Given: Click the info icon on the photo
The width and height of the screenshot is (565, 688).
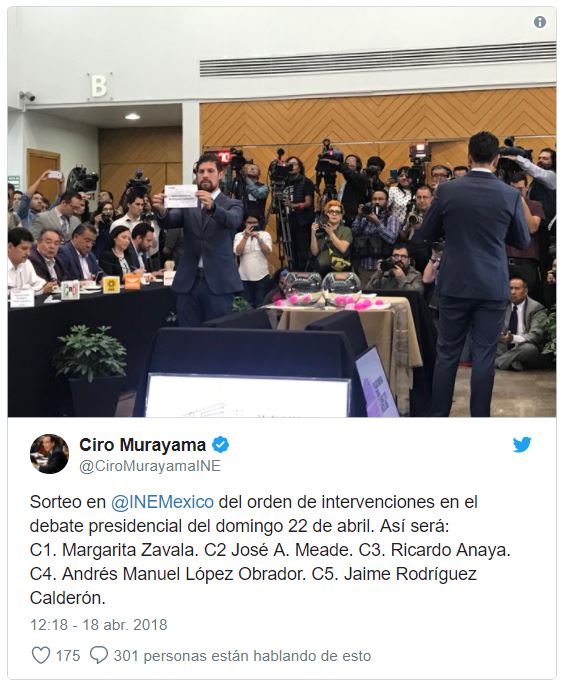Looking at the screenshot, I should coord(540,22).
